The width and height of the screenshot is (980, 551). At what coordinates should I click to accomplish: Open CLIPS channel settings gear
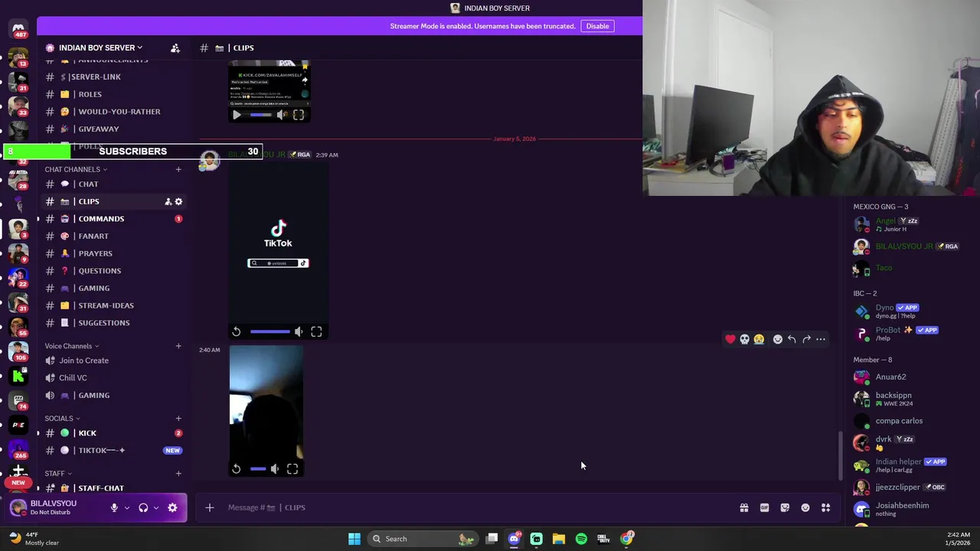pyautogui.click(x=178, y=201)
